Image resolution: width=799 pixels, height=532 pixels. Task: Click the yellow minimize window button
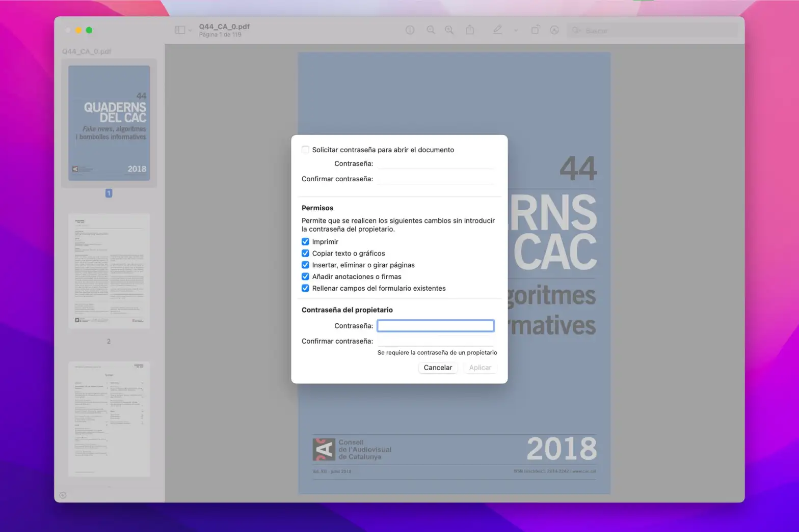pos(78,30)
